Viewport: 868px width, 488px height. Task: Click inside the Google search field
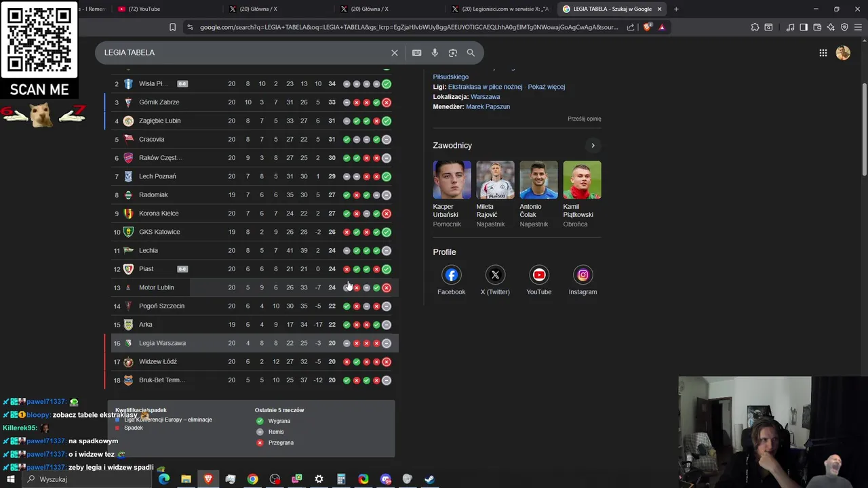tap(244, 53)
